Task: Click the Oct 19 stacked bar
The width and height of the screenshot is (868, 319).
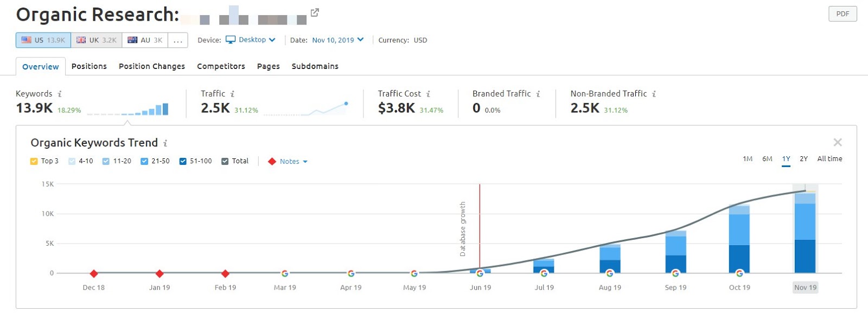Action: tap(739, 239)
